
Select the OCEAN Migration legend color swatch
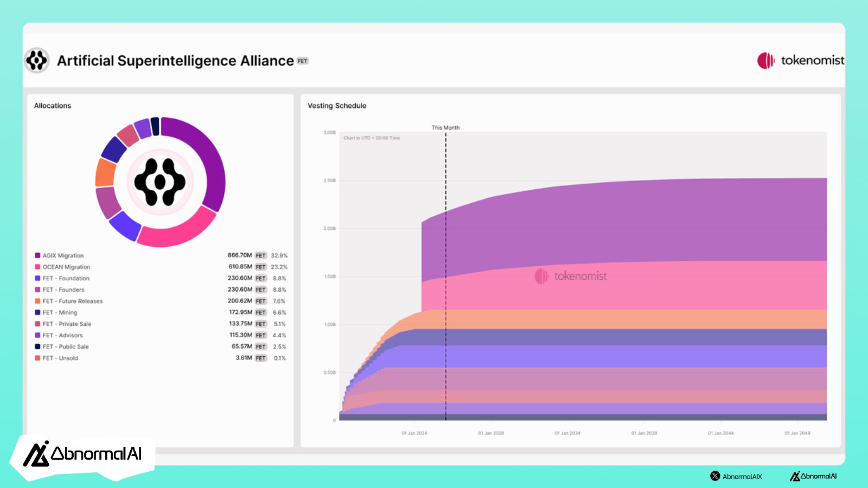(x=37, y=267)
